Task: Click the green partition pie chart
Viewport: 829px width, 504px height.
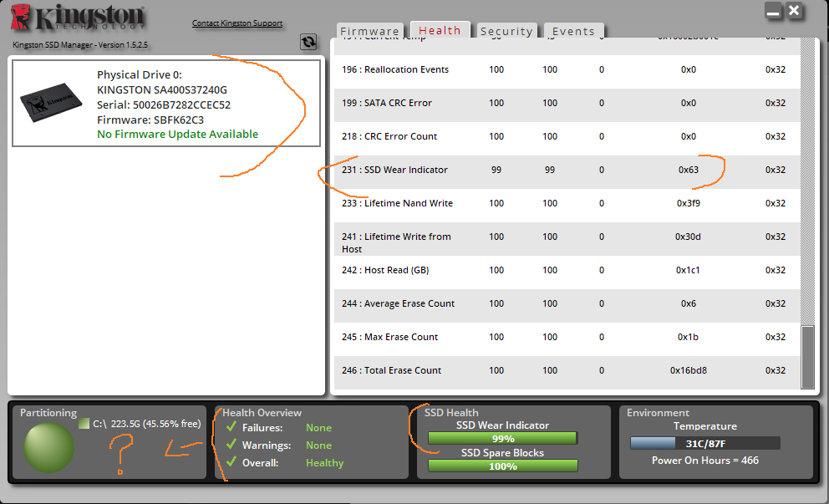Action: (x=48, y=447)
